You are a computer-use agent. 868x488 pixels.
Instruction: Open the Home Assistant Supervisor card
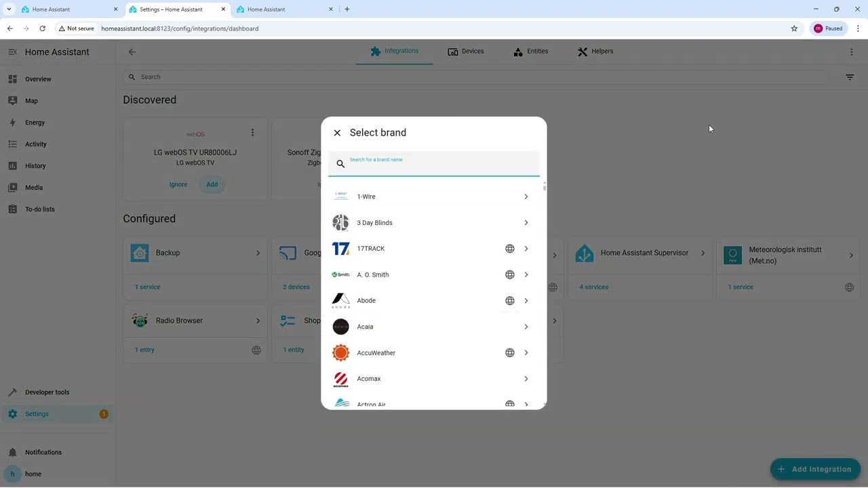click(x=640, y=253)
